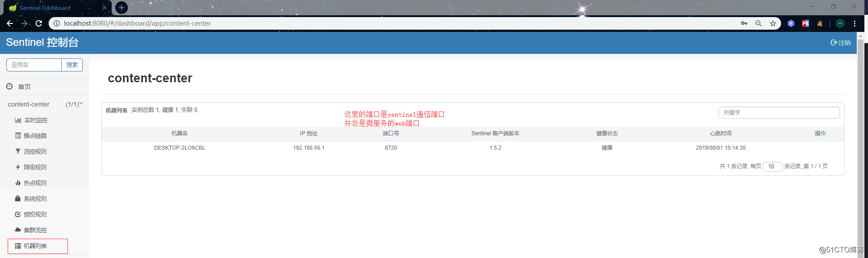Collapse the content-center app entry
Image resolution: width=868 pixels, height=258 pixels.
[45, 104]
